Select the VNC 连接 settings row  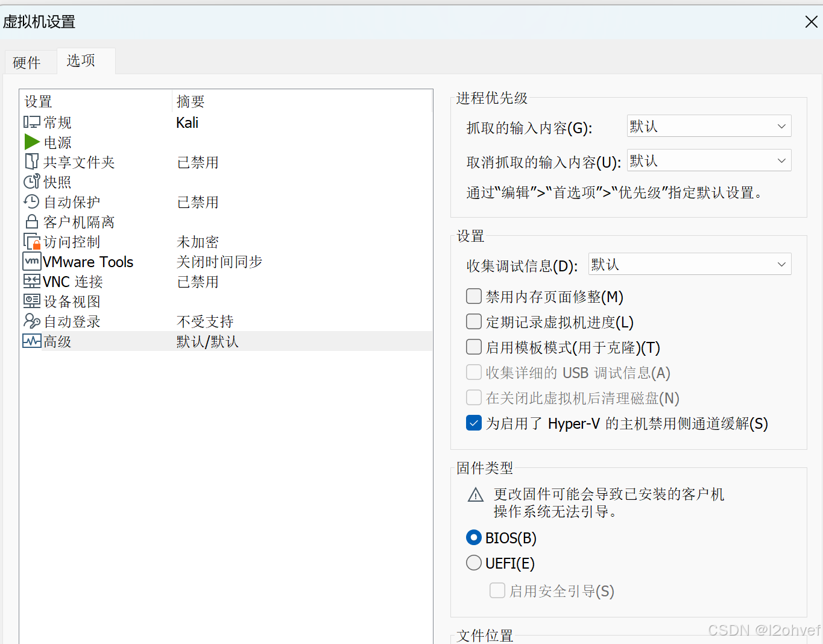coord(226,282)
